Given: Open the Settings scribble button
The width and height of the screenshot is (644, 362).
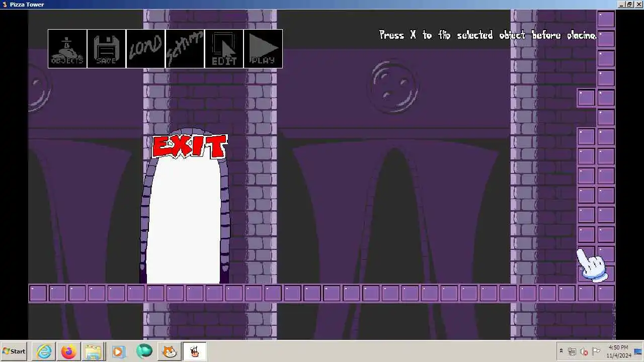Looking at the screenshot, I should click(185, 49).
